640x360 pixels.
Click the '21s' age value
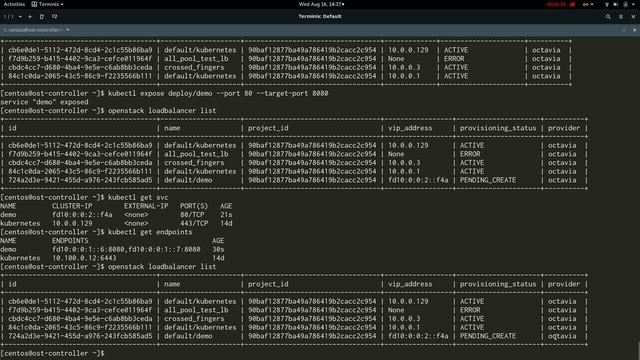(226, 215)
